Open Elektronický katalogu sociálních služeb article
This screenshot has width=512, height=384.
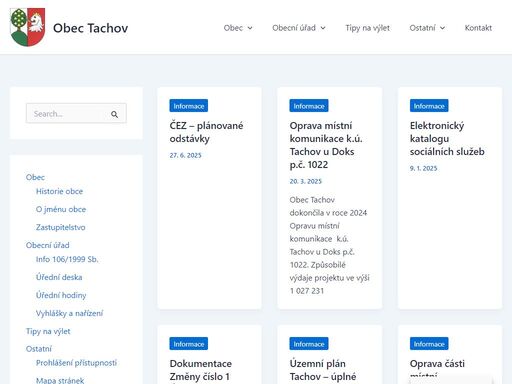447,138
